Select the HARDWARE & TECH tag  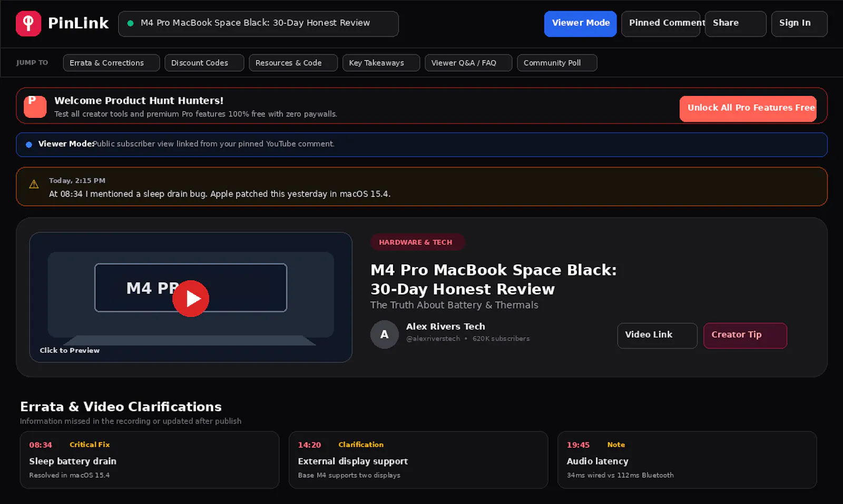click(x=417, y=242)
